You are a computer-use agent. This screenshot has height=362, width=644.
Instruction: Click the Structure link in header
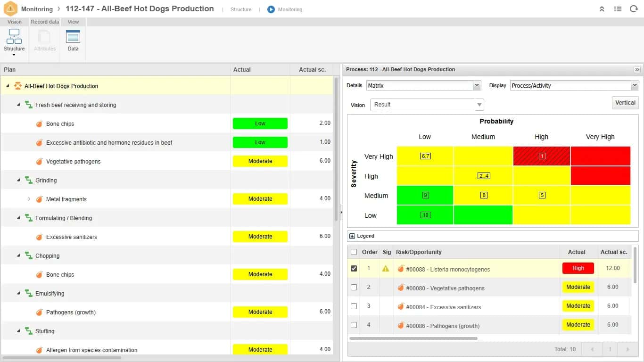tap(241, 9)
